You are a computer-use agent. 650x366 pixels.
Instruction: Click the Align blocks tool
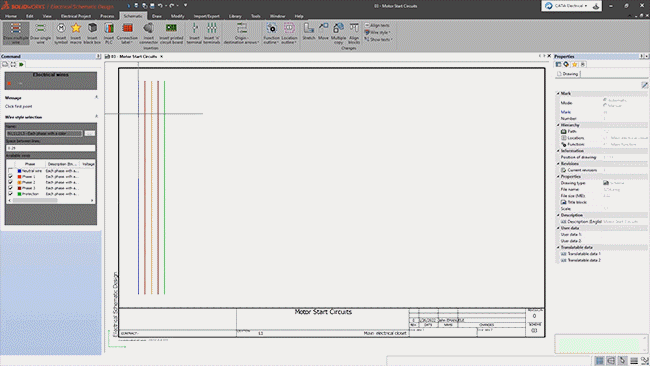click(x=354, y=33)
